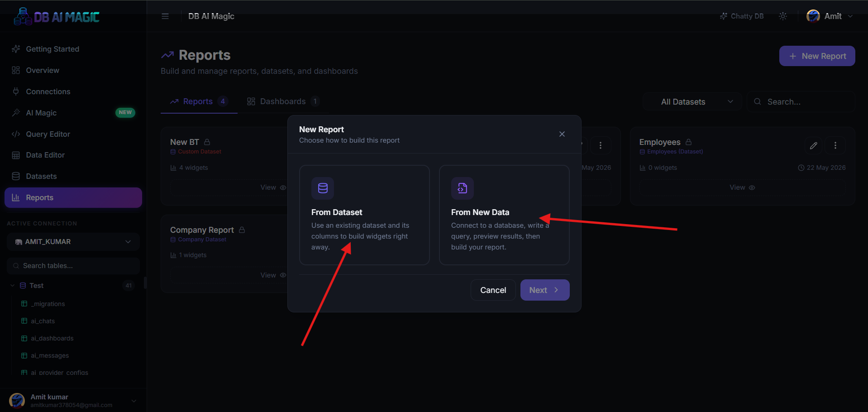Open the AMIT_KUMAR active connection dropdown
This screenshot has width=868, height=412.
73,242
